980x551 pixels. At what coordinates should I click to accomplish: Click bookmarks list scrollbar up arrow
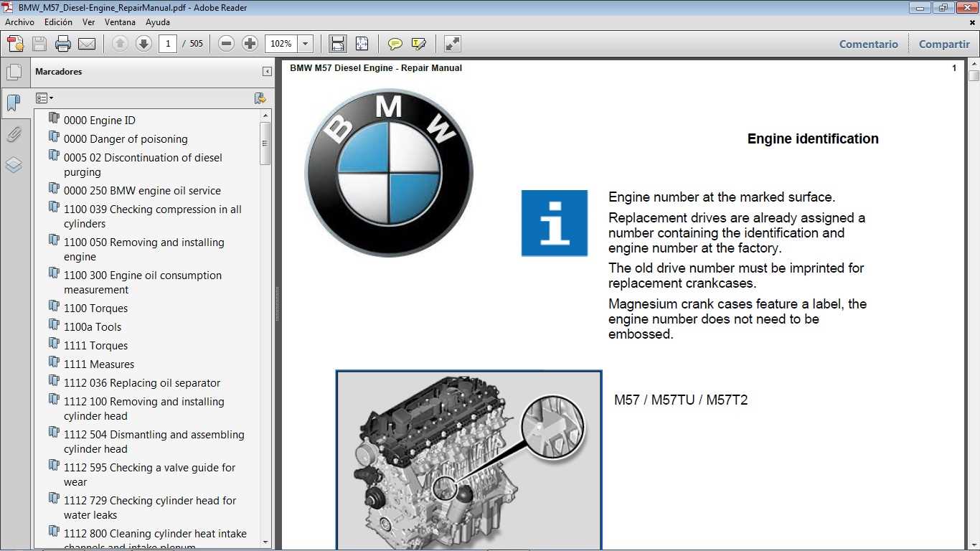coord(265,116)
